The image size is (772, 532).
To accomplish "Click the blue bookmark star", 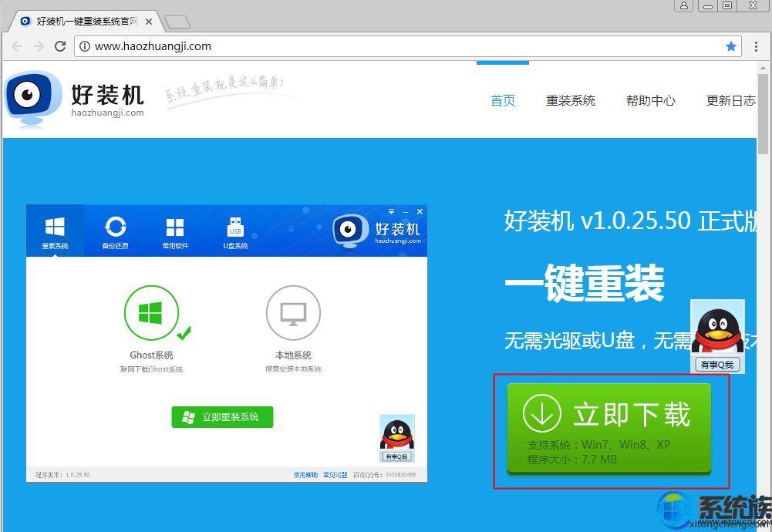I will coord(731,46).
